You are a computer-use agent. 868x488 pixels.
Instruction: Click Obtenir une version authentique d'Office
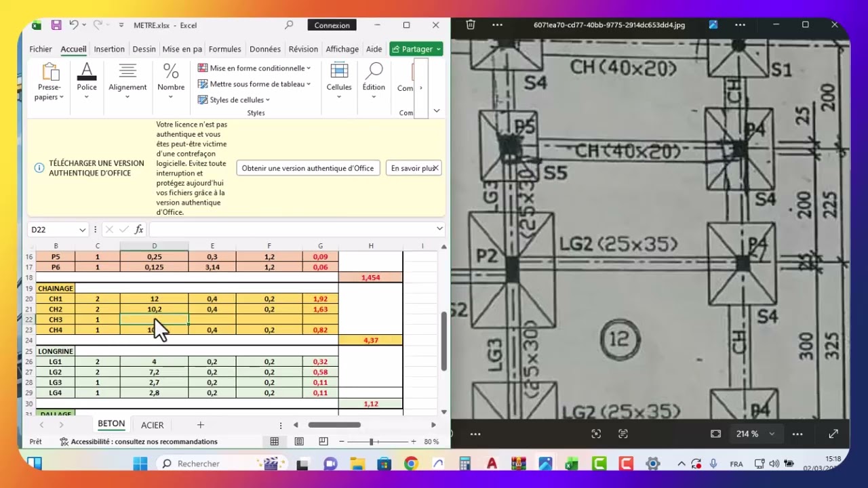pos(308,168)
